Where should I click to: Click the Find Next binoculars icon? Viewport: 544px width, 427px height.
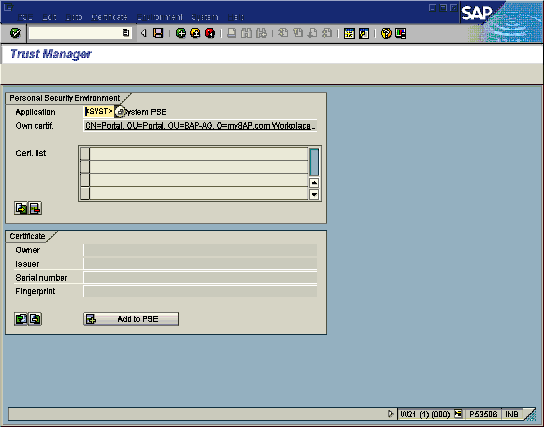[261, 33]
